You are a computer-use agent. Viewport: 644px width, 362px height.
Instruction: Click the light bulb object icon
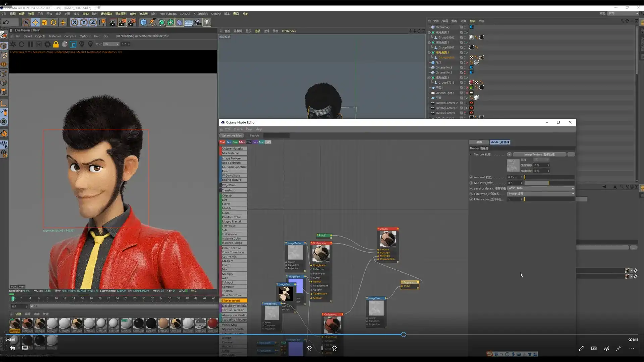(x=207, y=22)
